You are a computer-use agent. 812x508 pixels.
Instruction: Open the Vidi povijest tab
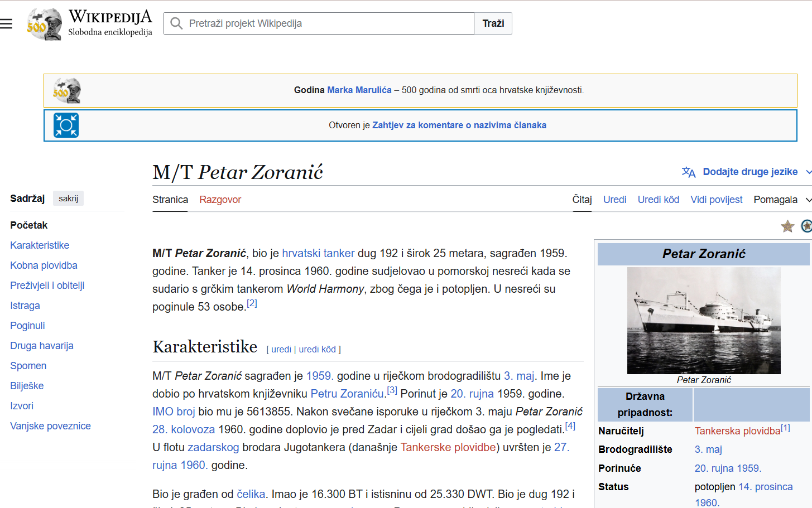click(x=716, y=200)
